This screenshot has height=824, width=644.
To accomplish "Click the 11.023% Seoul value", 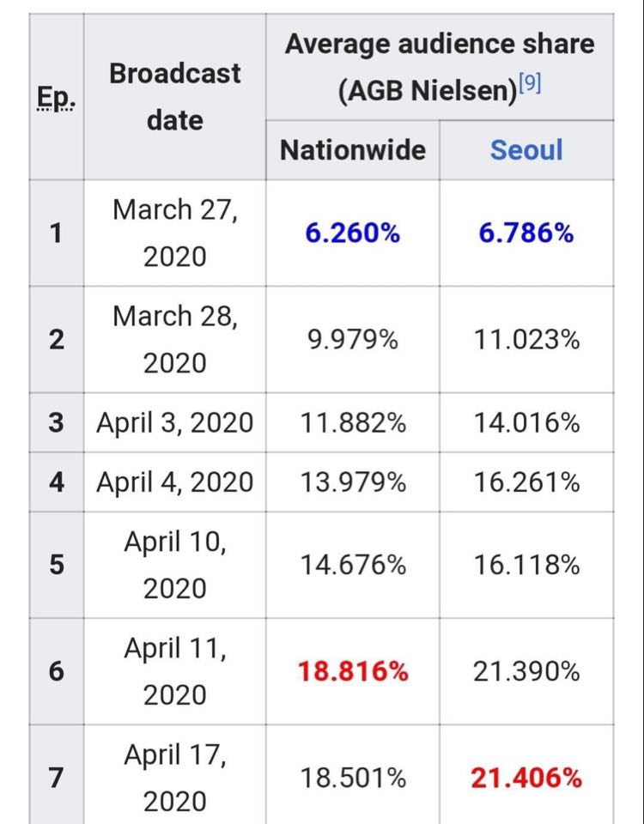I will pyautogui.click(x=526, y=340).
